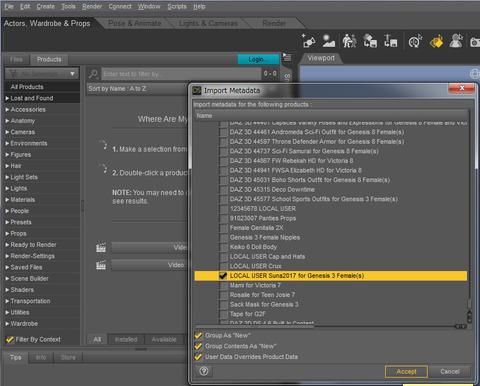This screenshot has height=386, width=480.
Task: Uncheck LOCAL USER Suna2017 for Genesis 3 checkbox
Action: point(223,276)
